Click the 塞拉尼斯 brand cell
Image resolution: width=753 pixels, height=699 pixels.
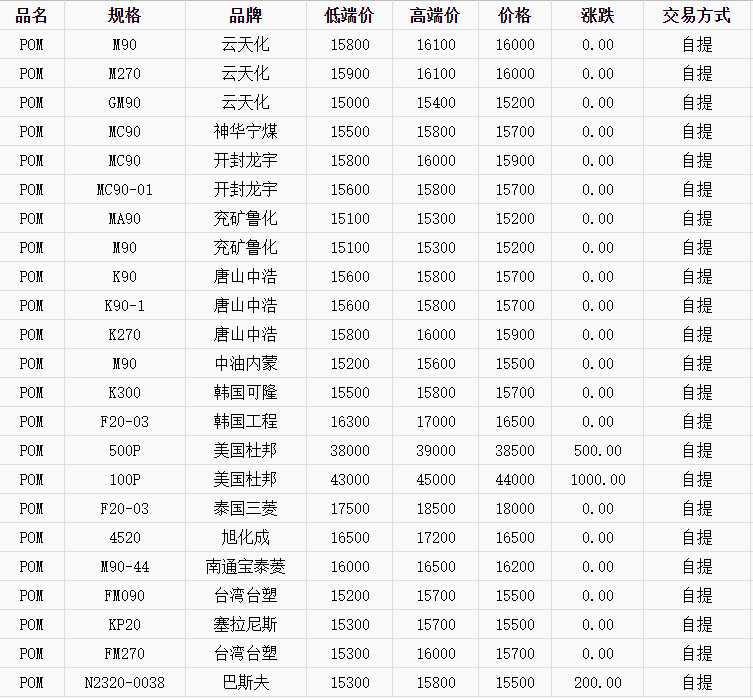point(245,625)
